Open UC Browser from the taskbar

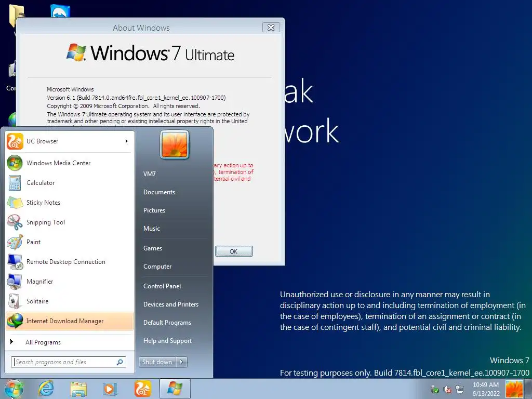142,389
